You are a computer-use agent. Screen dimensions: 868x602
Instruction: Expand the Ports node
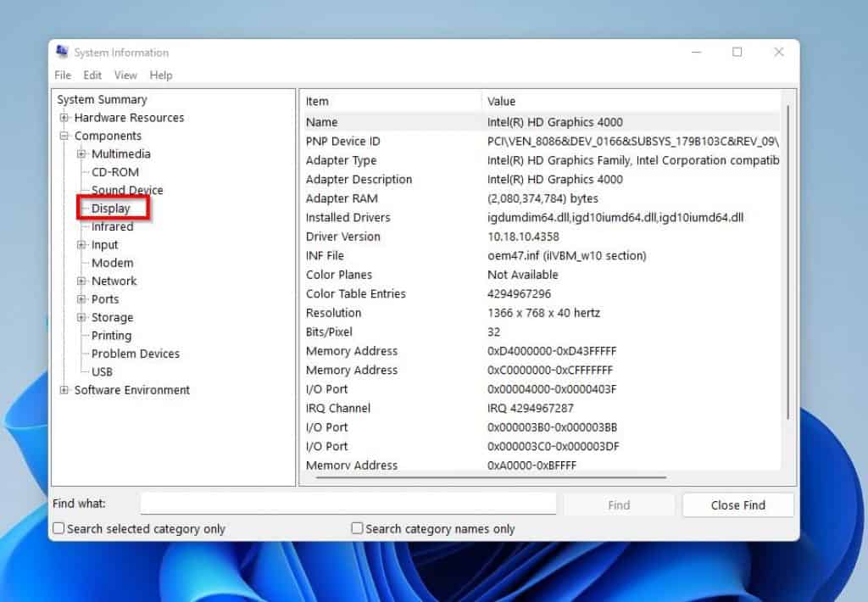click(x=81, y=299)
